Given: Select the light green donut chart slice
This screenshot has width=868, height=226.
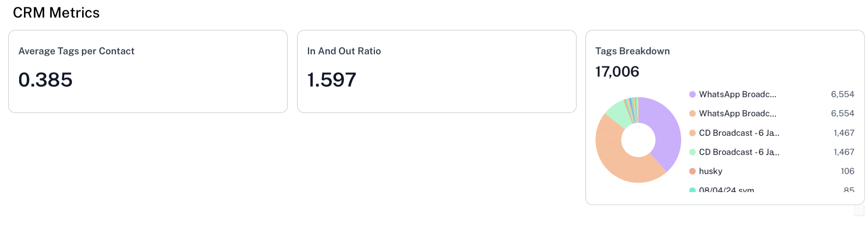Looking at the screenshot, I should click(618, 113).
